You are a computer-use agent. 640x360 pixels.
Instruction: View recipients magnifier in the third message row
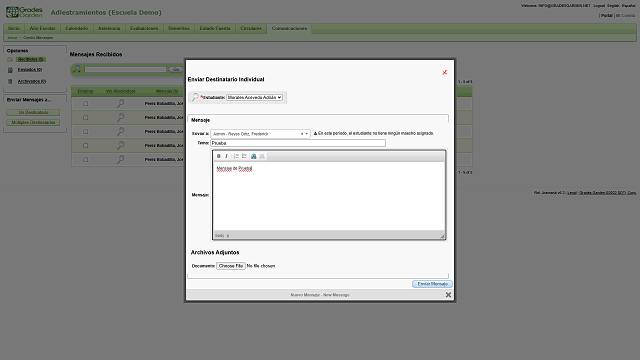click(x=120, y=131)
